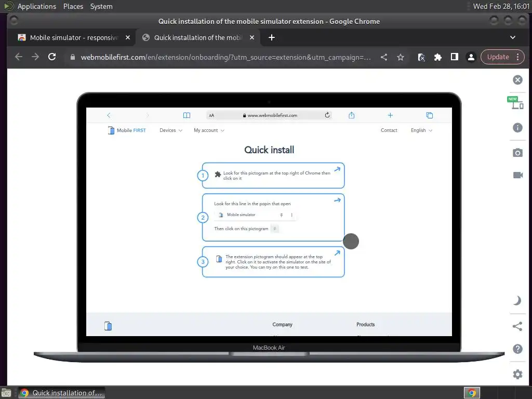
Task: Open the Safari tabs overview icon
Action: [x=430, y=115]
